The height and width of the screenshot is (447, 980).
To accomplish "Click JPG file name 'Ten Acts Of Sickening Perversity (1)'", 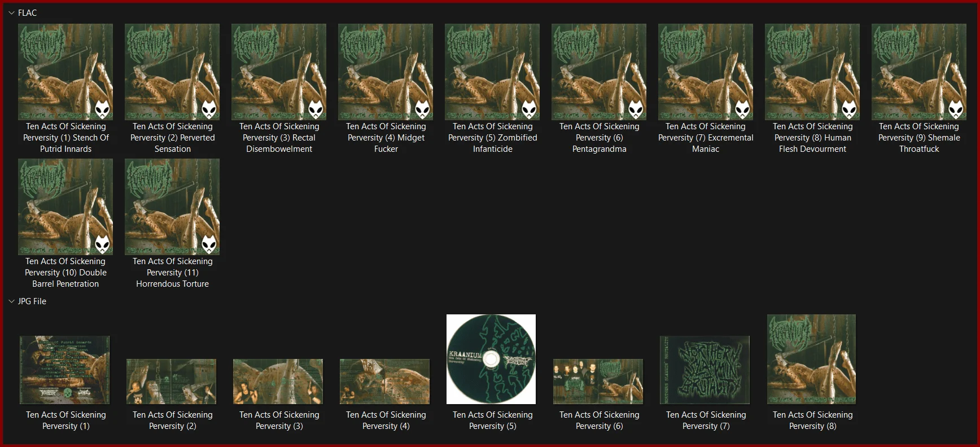I will tap(66, 420).
